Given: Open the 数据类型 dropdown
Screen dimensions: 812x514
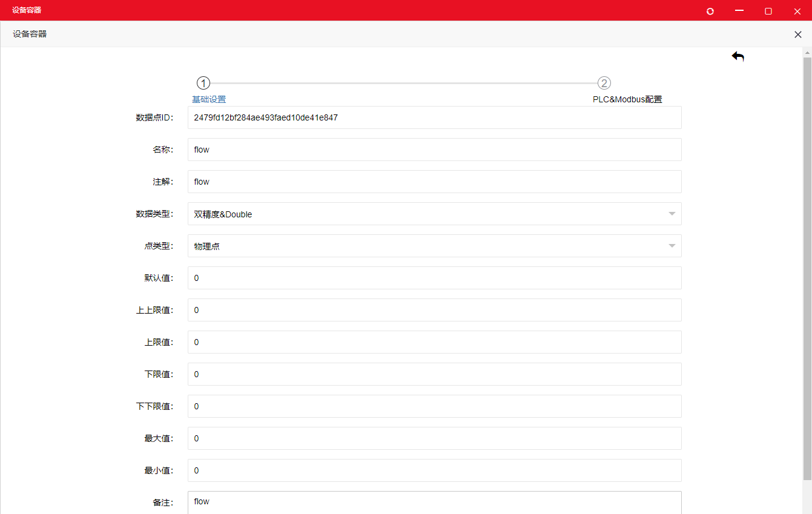Looking at the screenshot, I should click(x=434, y=214).
